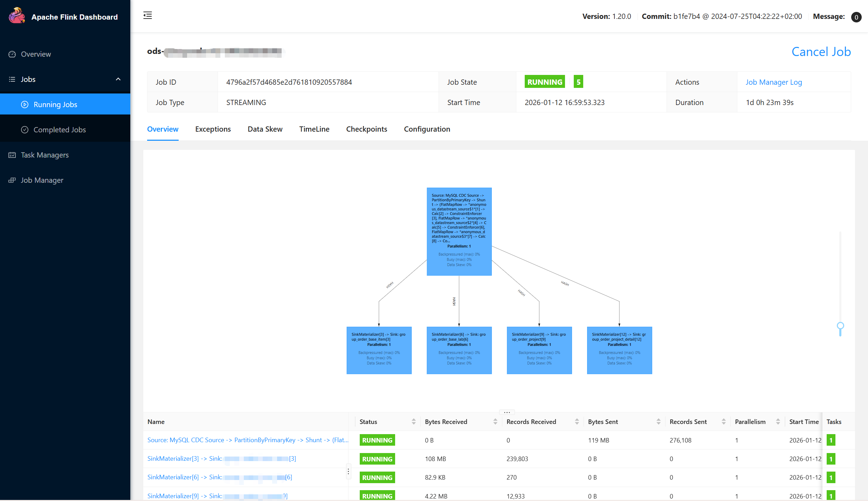Switch to the Checkpoints tab
Screen dimensions: 868x501
click(366, 129)
